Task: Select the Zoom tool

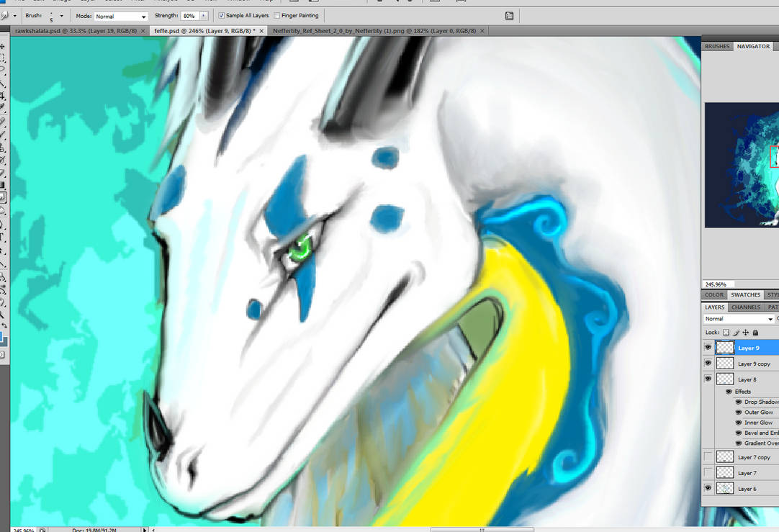Action: click(x=2, y=314)
